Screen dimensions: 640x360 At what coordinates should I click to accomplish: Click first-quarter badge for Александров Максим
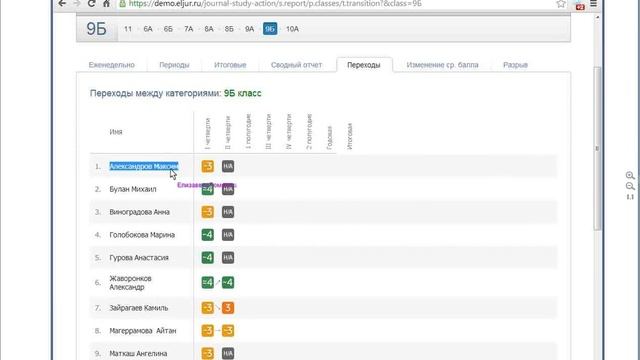click(x=208, y=167)
